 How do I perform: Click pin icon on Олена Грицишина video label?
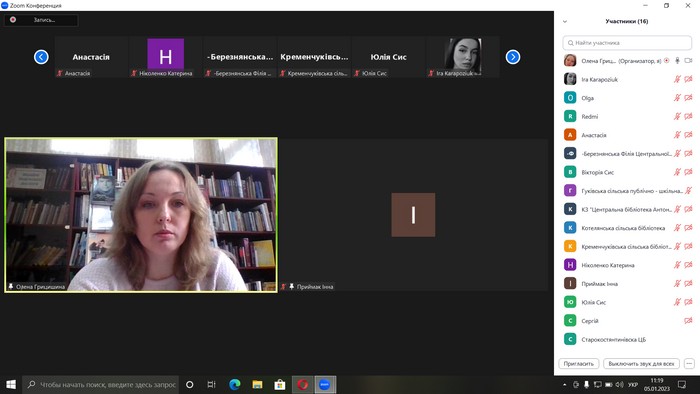(11, 286)
